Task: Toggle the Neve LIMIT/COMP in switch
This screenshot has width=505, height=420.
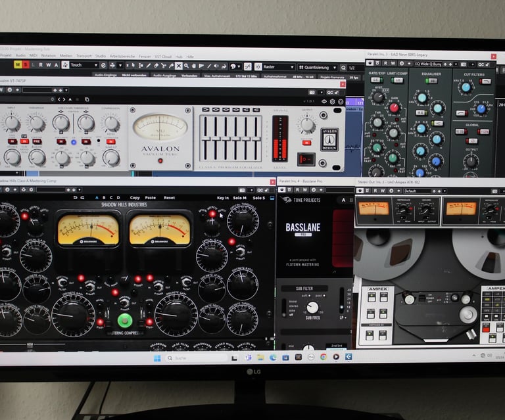Action: click(397, 80)
